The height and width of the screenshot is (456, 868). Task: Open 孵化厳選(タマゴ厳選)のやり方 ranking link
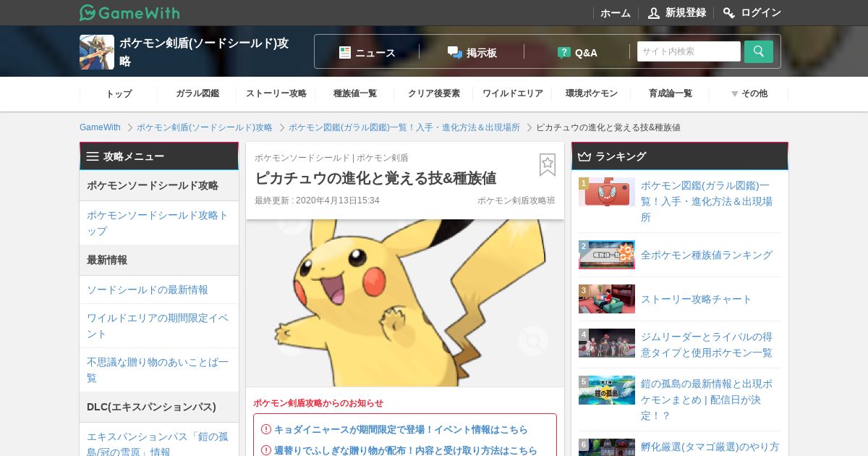coord(710,447)
